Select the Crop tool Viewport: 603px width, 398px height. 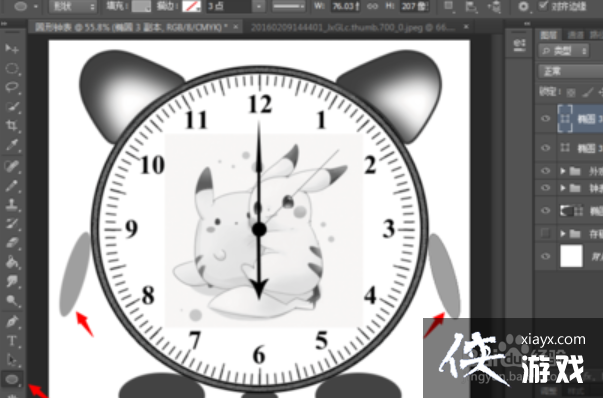[x=12, y=126]
